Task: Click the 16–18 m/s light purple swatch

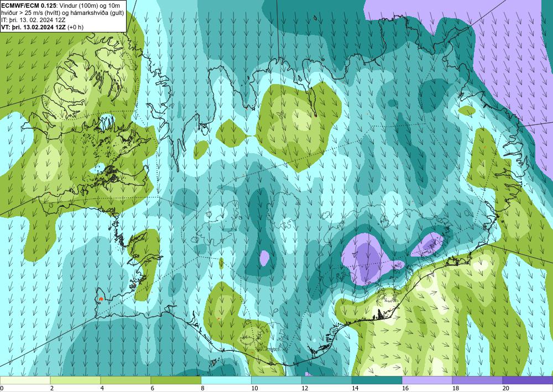Action: 427,380
